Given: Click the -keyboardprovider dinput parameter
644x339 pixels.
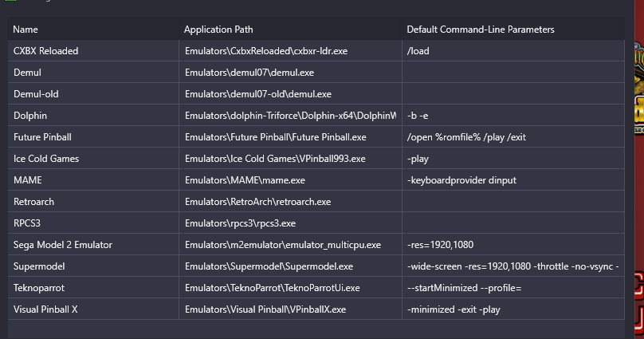Looking at the screenshot, I should pyautogui.click(x=461, y=180).
